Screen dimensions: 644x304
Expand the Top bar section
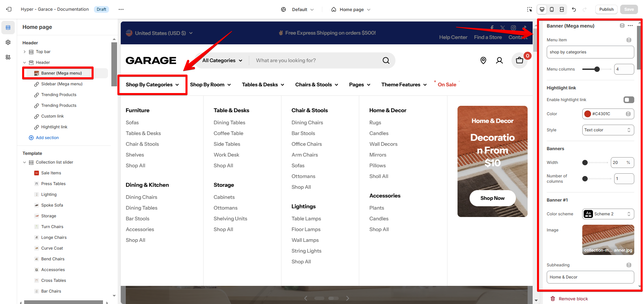point(24,52)
